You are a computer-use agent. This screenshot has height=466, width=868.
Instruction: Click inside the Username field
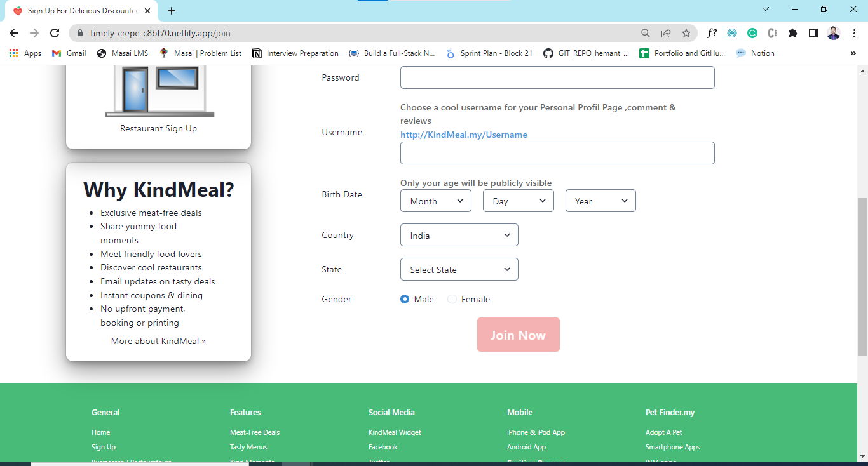point(557,153)
